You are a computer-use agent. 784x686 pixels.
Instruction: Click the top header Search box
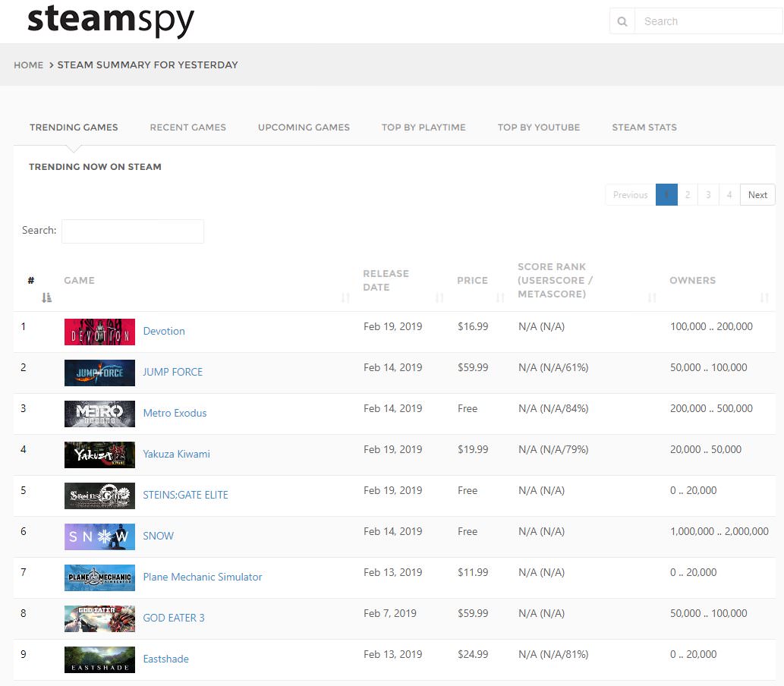click(x=707, y=21)
